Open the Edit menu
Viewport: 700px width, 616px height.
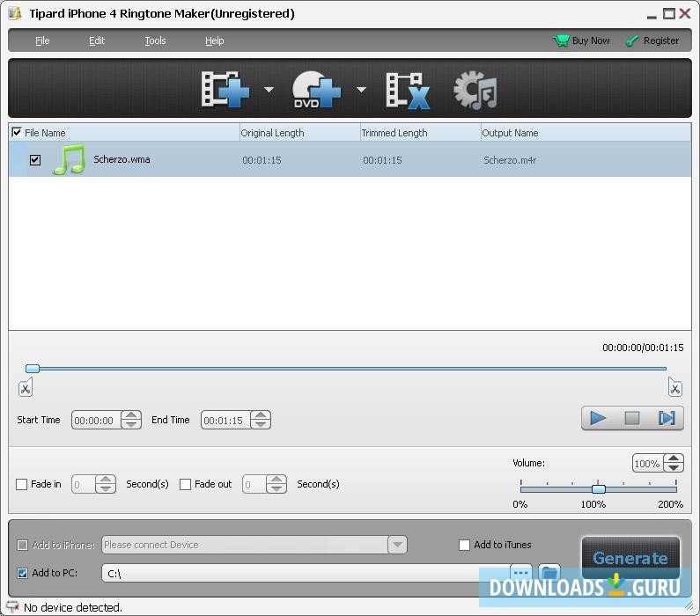[x=97, y=40]
